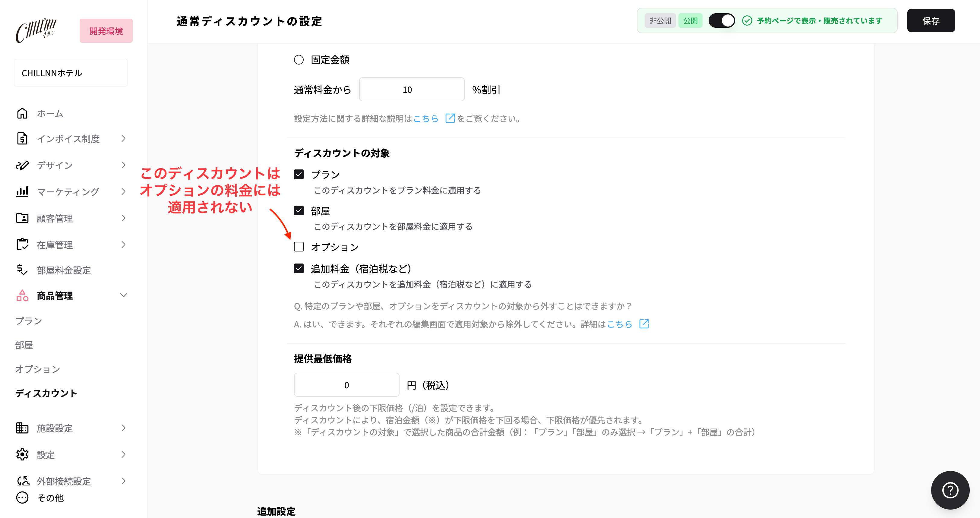The image size is (980, 518).
Task: Open the オプション submenu item in sidebar
Action: coord(38,369)
